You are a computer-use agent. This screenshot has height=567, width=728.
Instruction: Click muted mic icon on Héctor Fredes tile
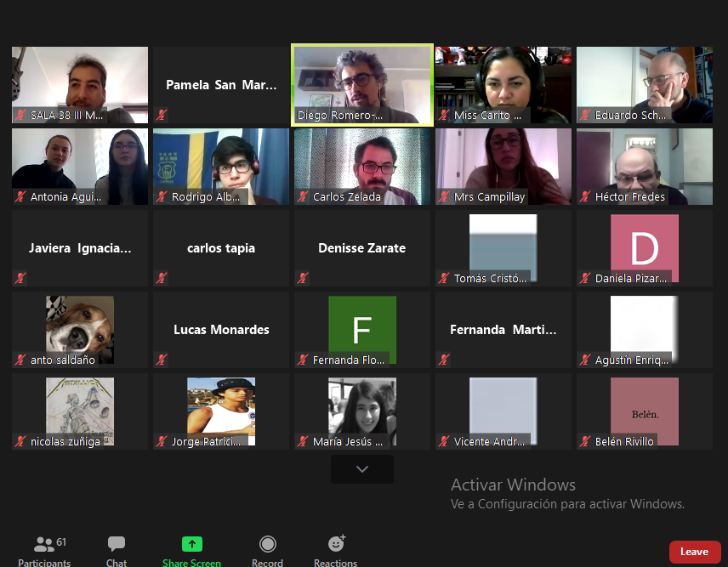tap(585, 197)
